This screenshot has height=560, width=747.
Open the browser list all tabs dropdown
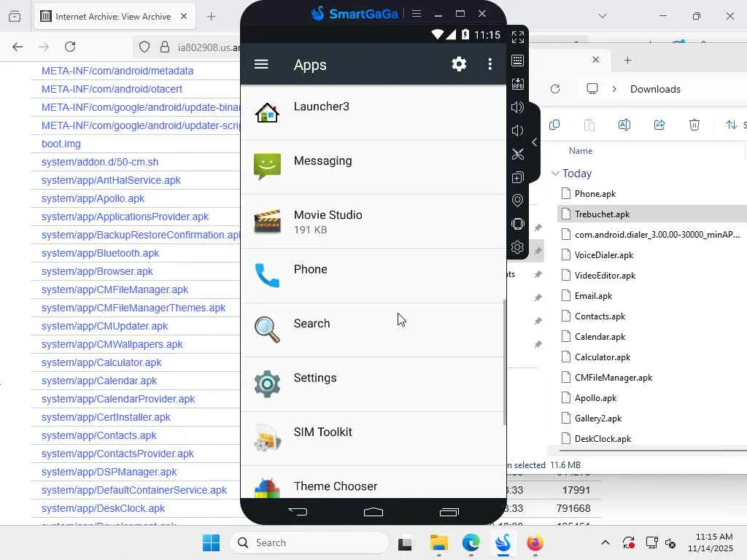tap(603, 16)
